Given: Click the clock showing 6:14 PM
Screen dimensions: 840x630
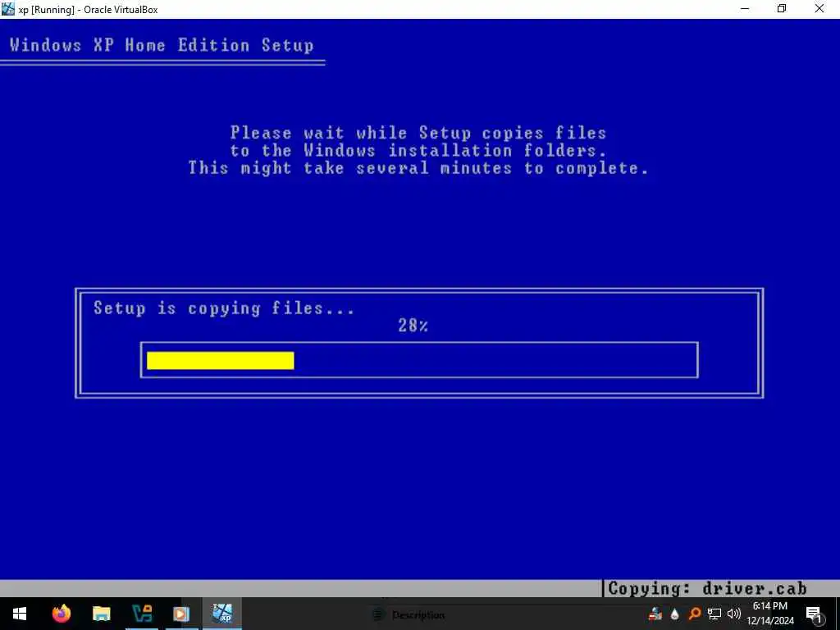Looking at the screenshot, I should [769, 606].
